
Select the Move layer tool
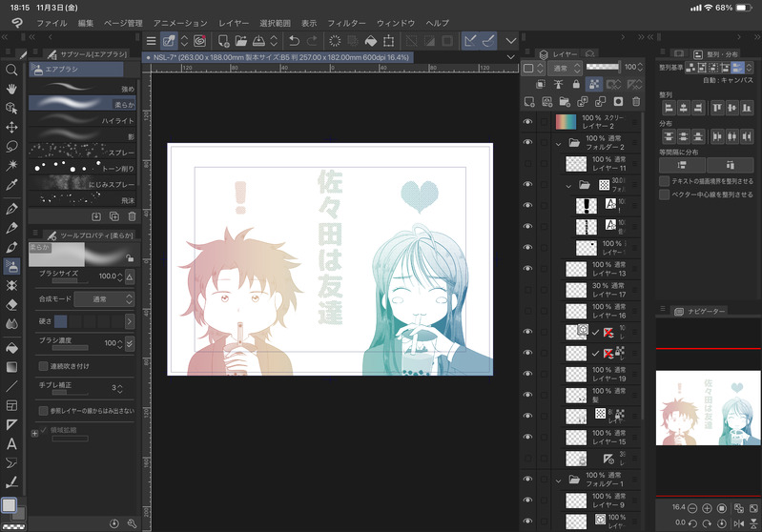pos(11,128)
